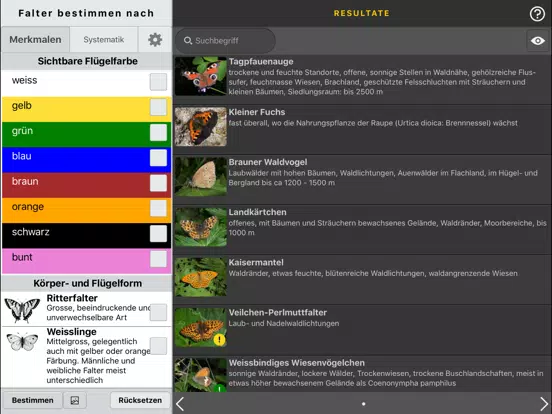Click "Laub- und Nadelwaldlichtungen" description
The width and height of the screenshot is (552, 414).
click(x=284, y=323)
